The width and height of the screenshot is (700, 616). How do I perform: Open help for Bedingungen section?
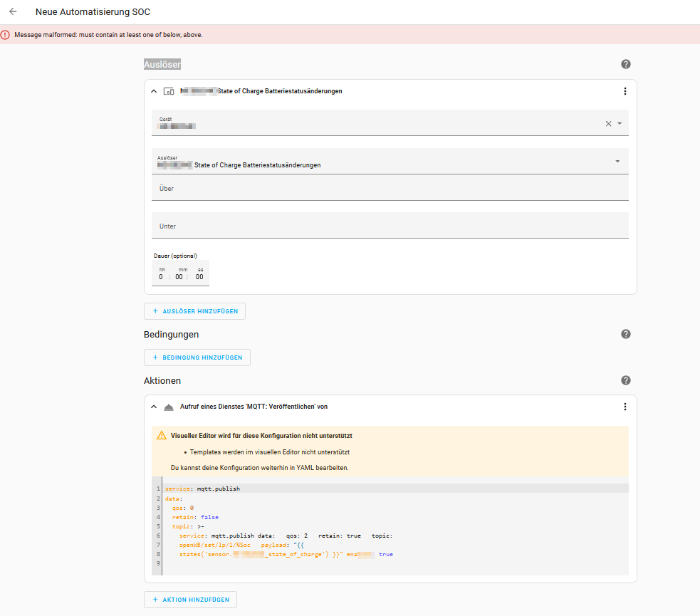coord(626,334)
